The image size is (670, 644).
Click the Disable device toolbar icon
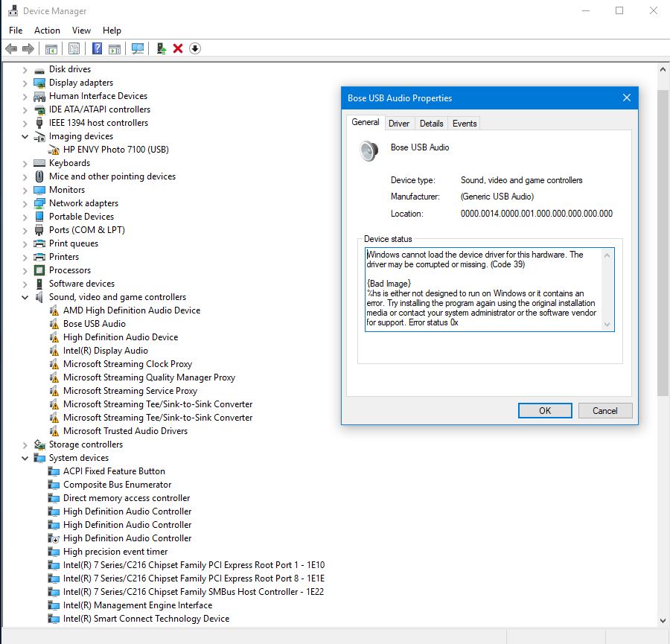(195, 48)
